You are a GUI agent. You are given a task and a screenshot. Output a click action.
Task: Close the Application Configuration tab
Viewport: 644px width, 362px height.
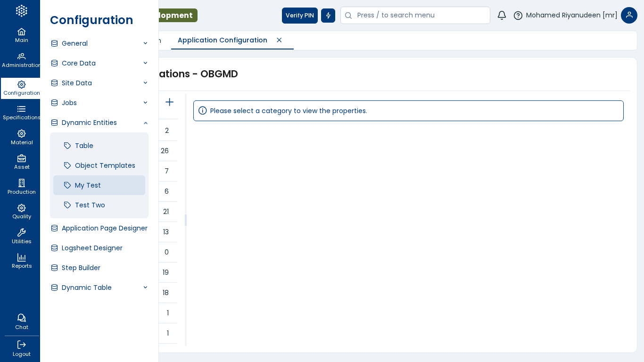click(x=279, y=40)
